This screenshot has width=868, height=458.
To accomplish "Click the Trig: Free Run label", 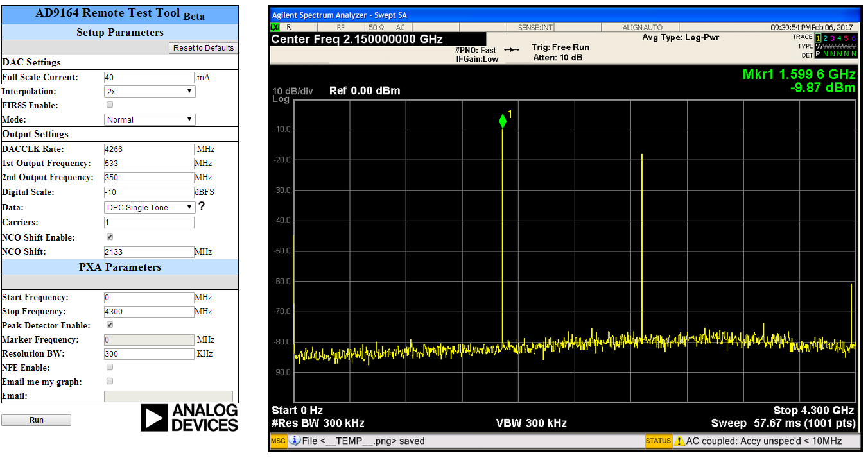I will click(x=560, y=47).
